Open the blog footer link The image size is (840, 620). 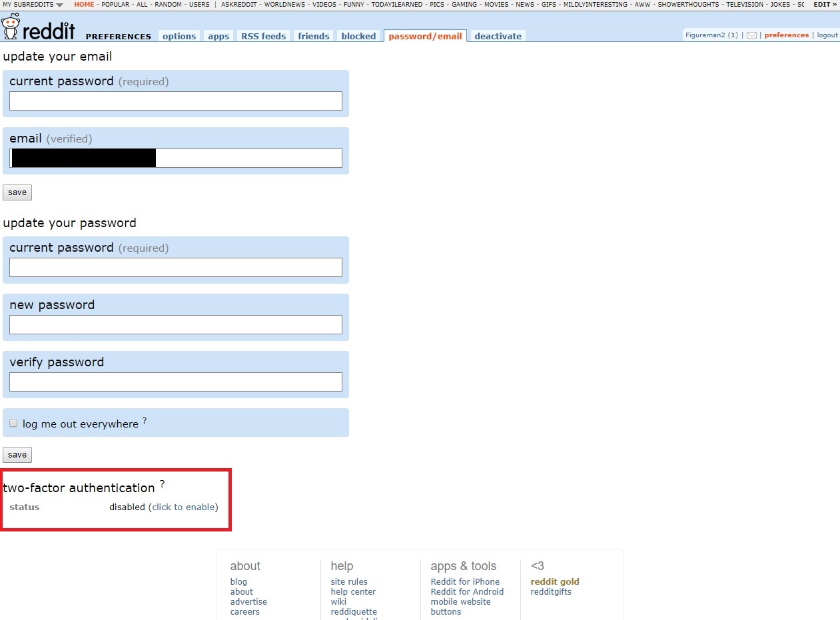tap(238, 581)
